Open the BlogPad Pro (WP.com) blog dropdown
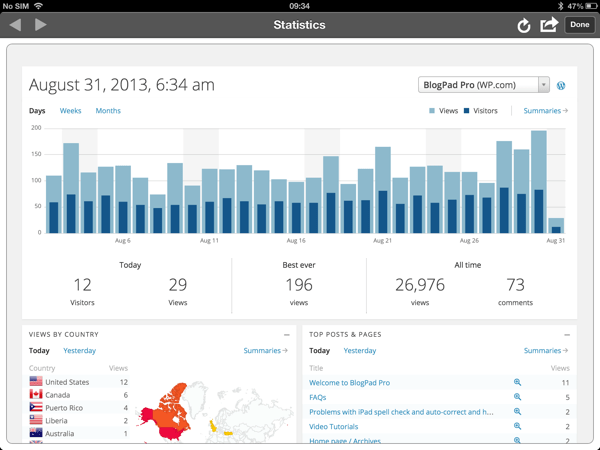 point(483,85)
